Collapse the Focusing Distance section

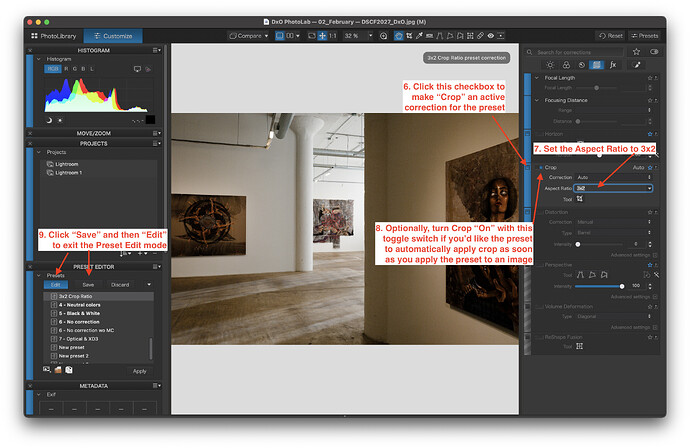pyautogui.click(x=536, y=100)
